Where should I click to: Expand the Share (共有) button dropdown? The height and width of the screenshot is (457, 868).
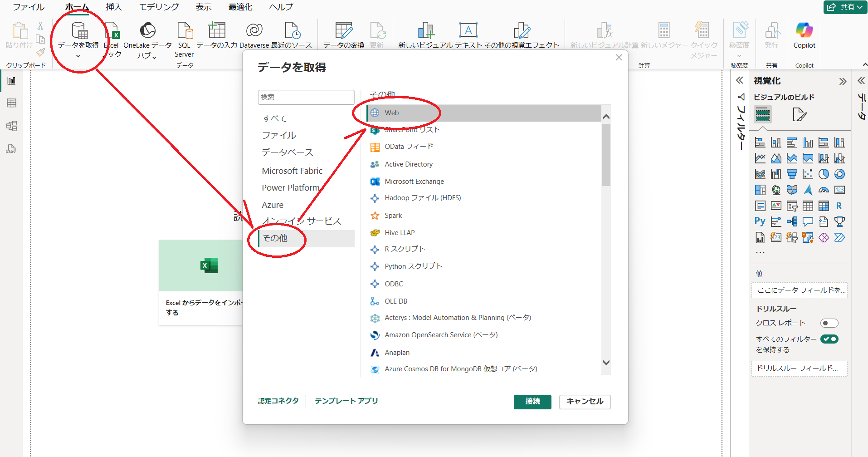click(x=860, y=7)
